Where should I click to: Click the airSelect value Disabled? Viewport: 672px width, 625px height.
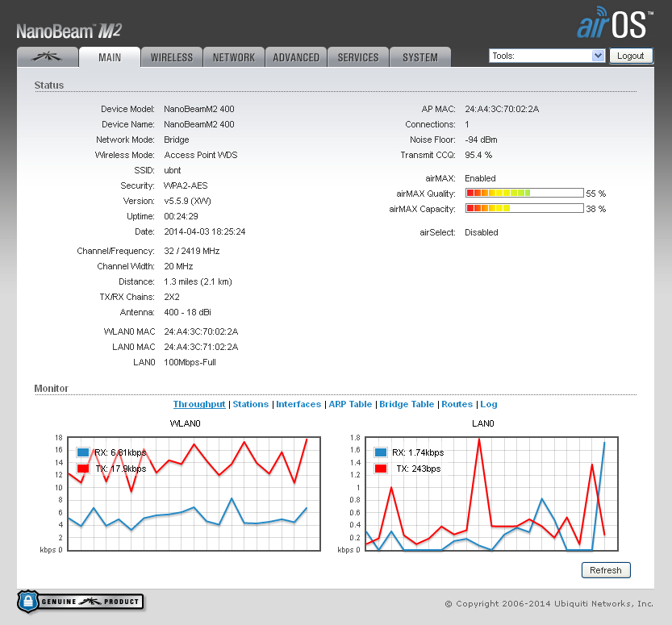point(482,232)
